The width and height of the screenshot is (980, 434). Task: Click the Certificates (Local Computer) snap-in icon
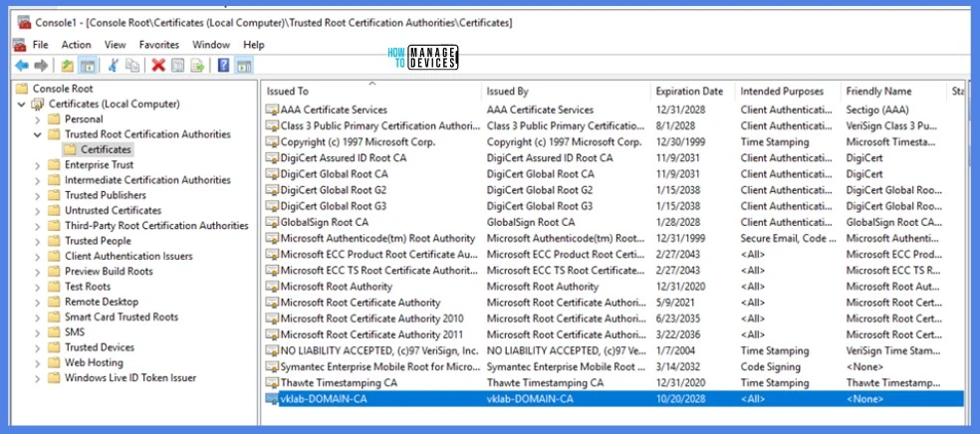[x=38, y=104]
